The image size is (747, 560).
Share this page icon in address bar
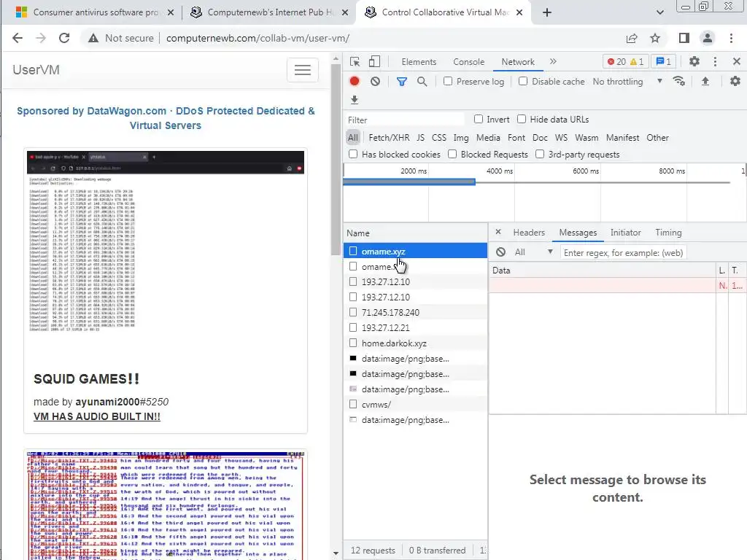pyautogui.click(x=632, y=38)
